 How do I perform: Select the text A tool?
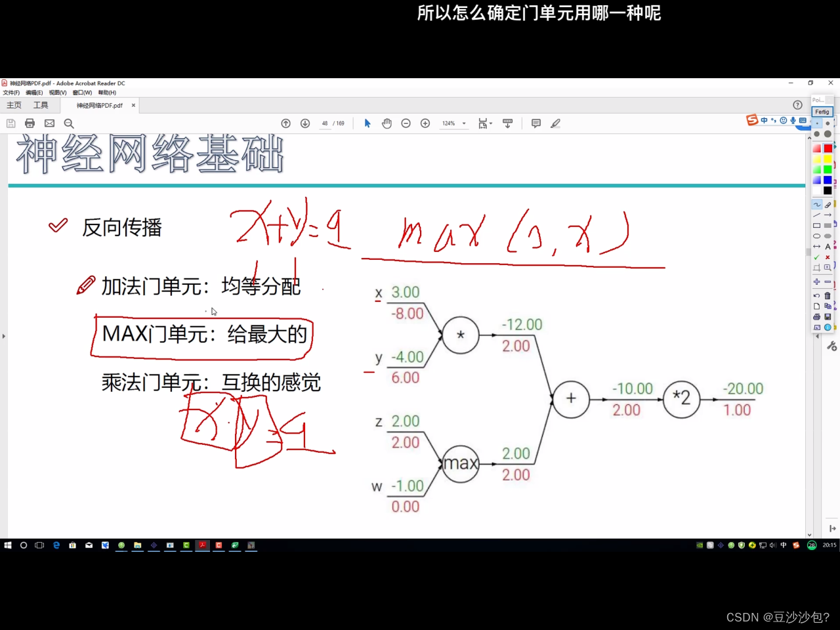pos(828,247)
